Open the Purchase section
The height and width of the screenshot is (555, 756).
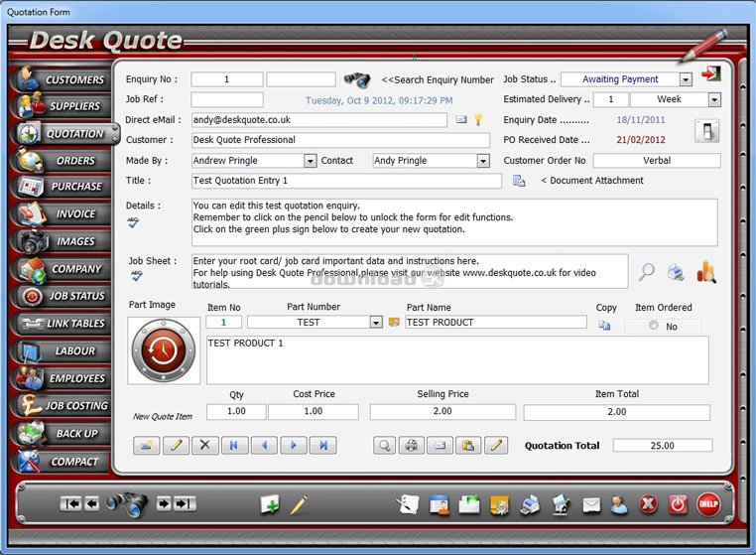coord(61,187)
